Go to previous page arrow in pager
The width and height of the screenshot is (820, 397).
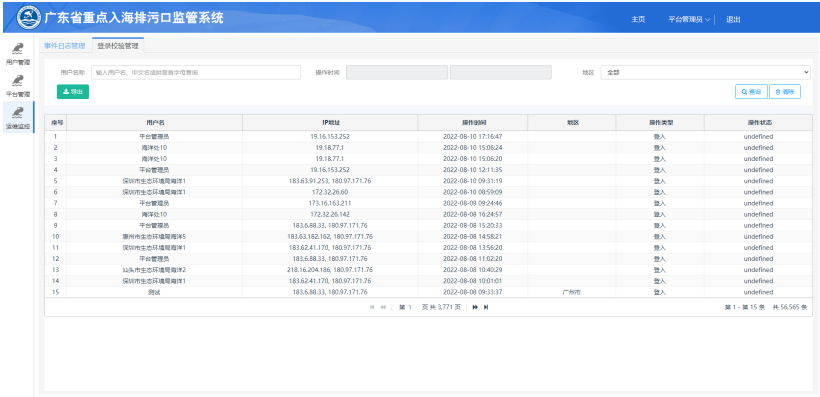pos(383,307)
